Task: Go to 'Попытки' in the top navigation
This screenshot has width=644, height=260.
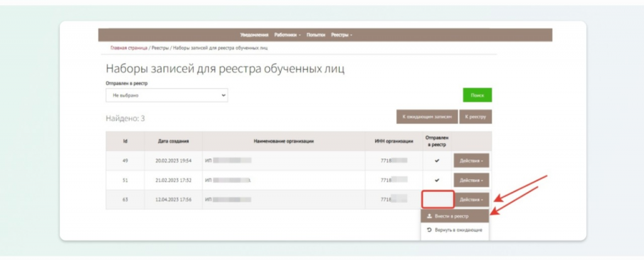Action: click(x=316, y=35)
